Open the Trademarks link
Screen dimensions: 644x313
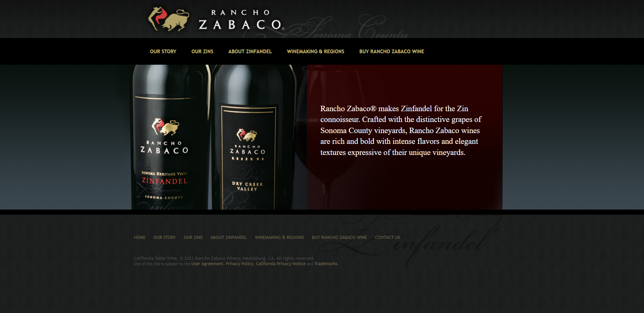coord(326,264)
